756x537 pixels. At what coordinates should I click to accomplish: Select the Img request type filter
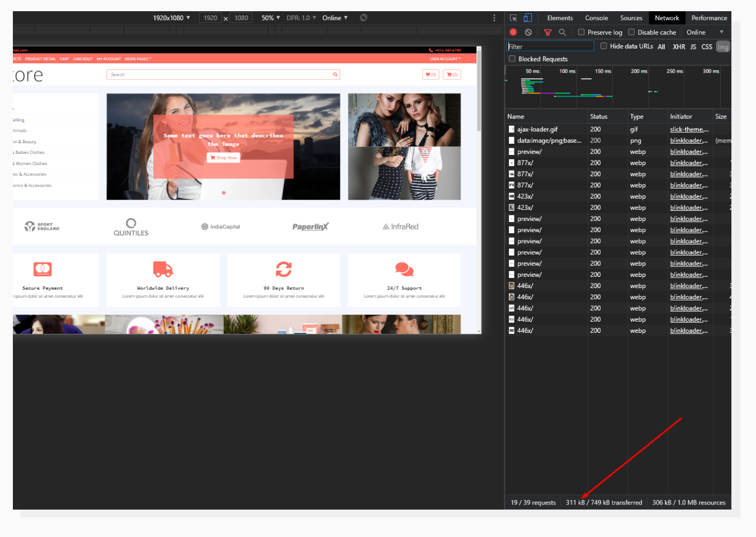point(723,46)
